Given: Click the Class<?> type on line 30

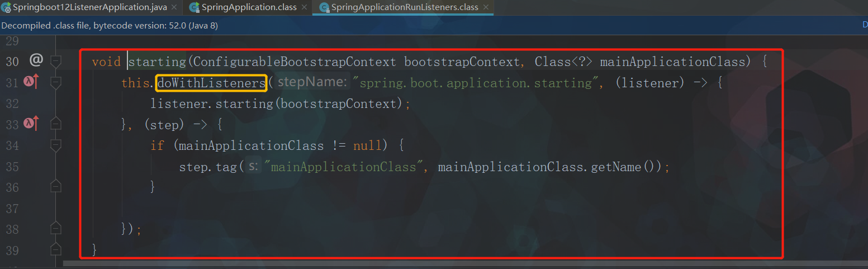Looking at the screenshot, I should (x=563, y=62).
